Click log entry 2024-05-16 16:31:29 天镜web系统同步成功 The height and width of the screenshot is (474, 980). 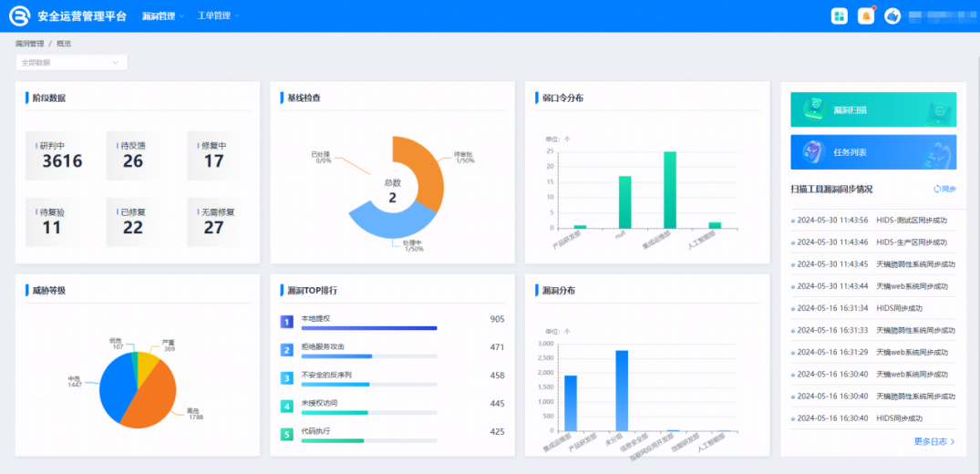pyautogui.click(x=873, y=352)
